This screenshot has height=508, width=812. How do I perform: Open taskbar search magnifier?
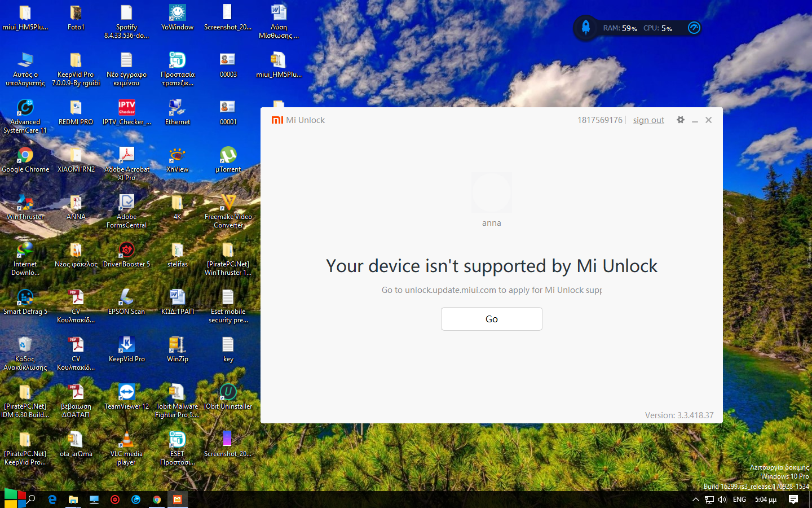pos(32,500)
